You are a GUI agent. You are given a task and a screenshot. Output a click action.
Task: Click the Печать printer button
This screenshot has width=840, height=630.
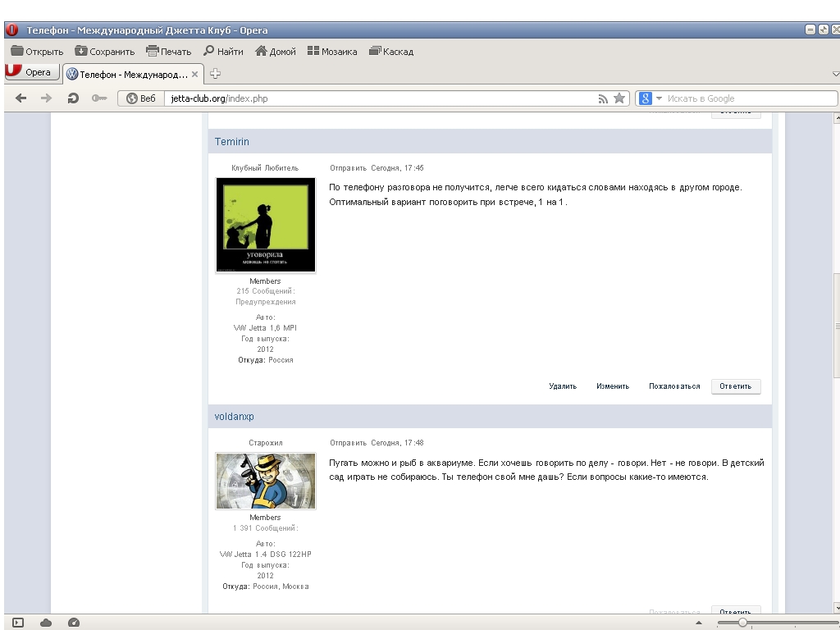click(169, 52)
